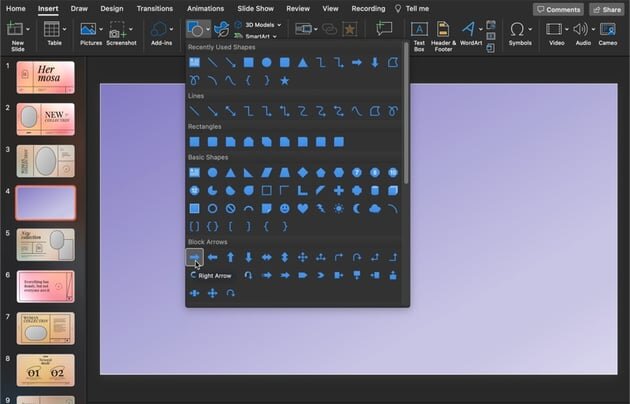Switch to the Design tab

tap(111, 8)
